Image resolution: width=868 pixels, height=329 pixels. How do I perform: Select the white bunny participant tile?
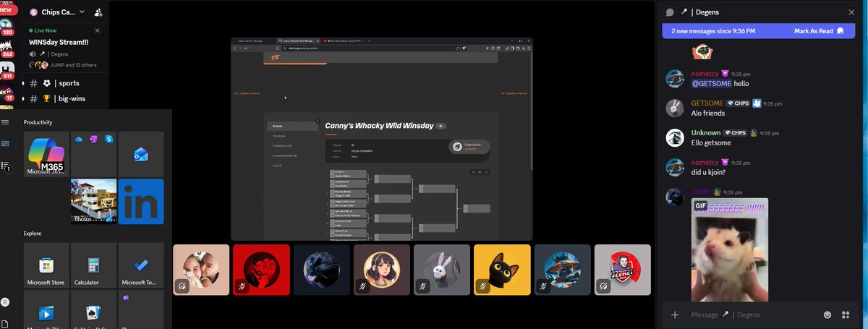pyautogui.click(x=442, y=270)
